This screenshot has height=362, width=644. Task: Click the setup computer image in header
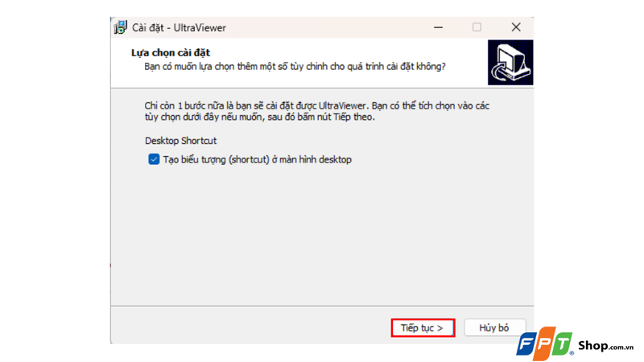click(x=510, y=63)
